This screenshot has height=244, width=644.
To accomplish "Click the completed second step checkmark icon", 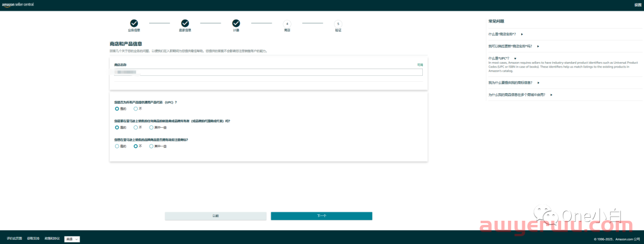I will tap(185, 23).
